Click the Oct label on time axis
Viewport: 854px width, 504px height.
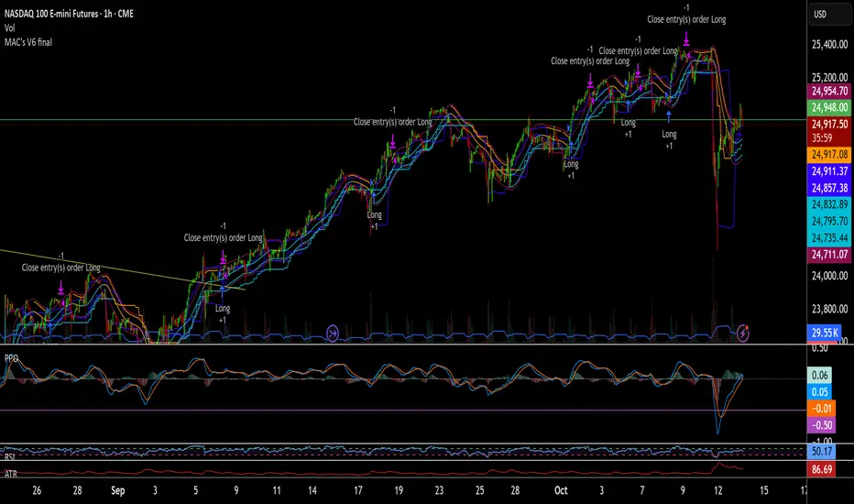click(x=561, y=490)
